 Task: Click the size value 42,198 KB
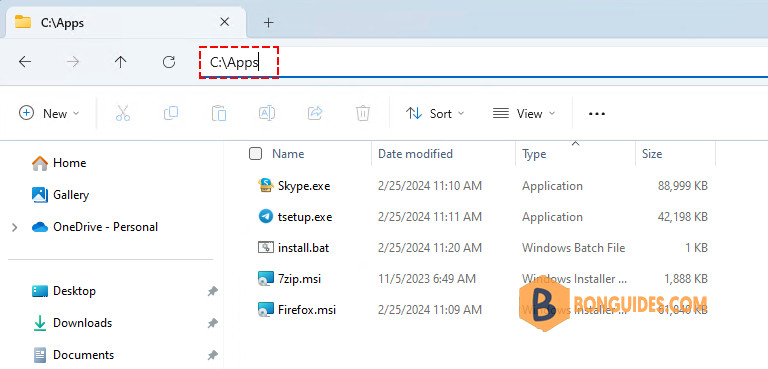point(683,217)
